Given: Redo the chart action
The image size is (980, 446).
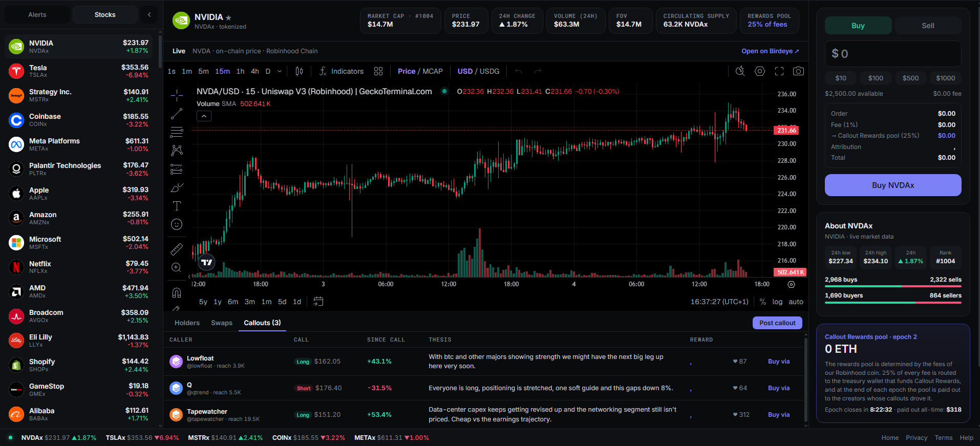Looking at the screenshot, I should [x=538, y=71].
